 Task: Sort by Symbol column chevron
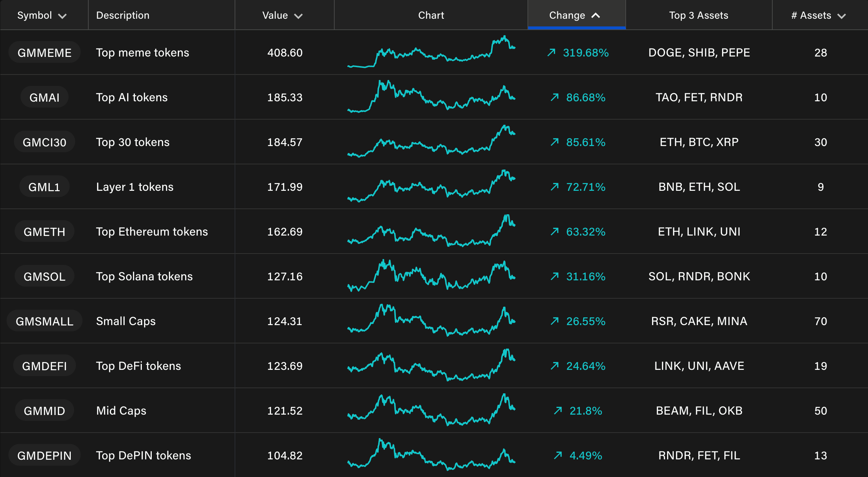[62, 16]
